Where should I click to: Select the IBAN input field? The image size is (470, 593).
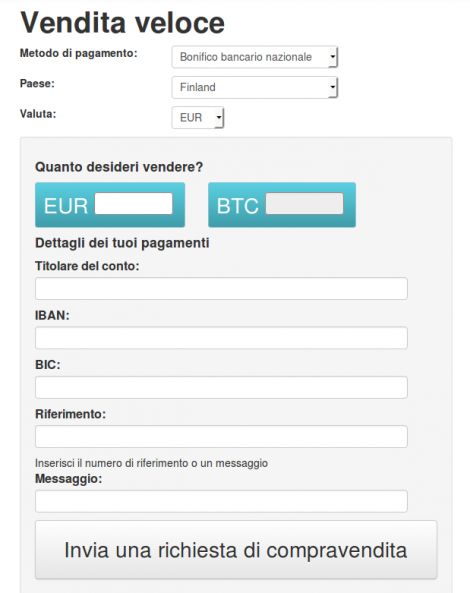221,338
